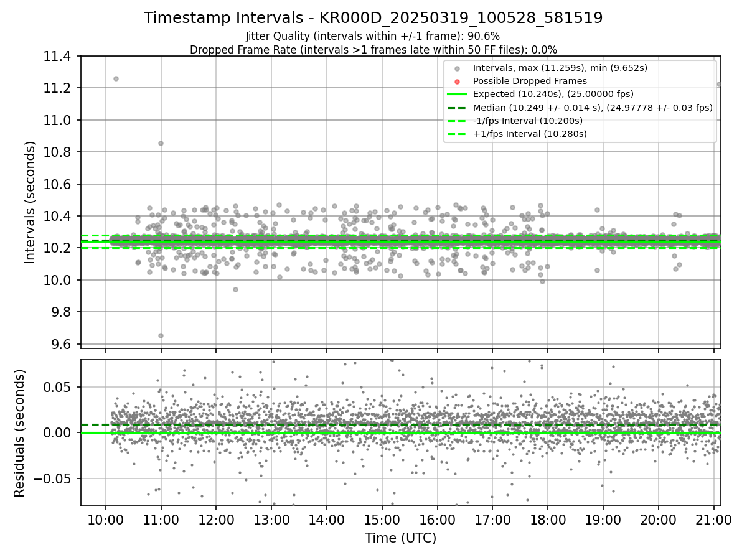Click the outlier point near 10.85 seconds

[161, 143]
